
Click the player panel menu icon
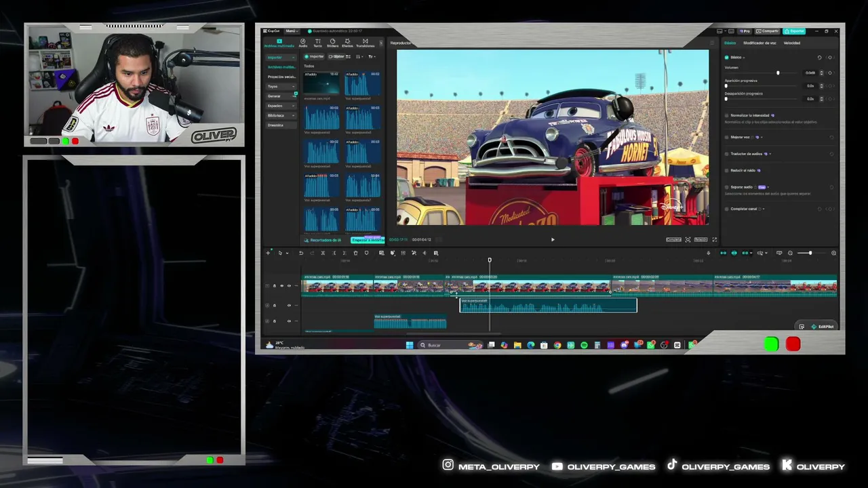pos(711,43)
